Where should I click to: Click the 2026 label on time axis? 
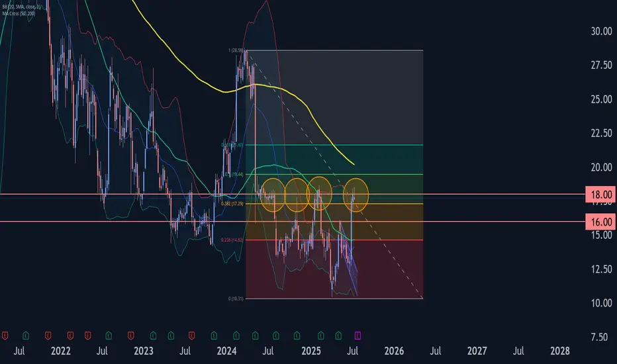click(394, 351)
